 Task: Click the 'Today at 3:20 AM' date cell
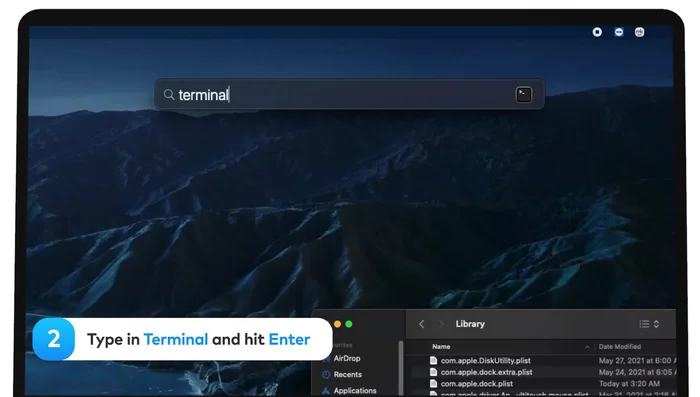(629, 384)
